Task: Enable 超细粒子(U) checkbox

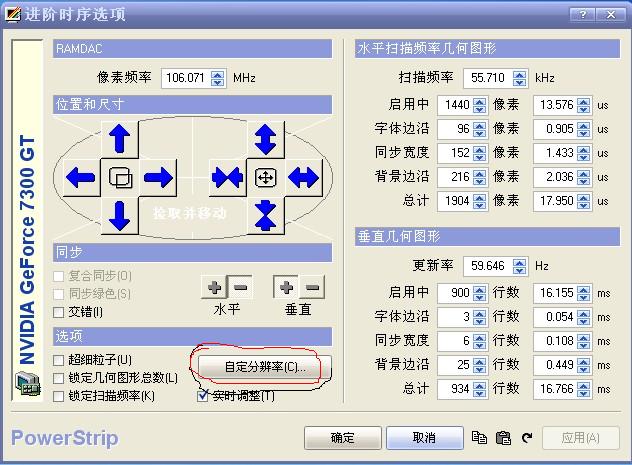Action: [58, 360]
